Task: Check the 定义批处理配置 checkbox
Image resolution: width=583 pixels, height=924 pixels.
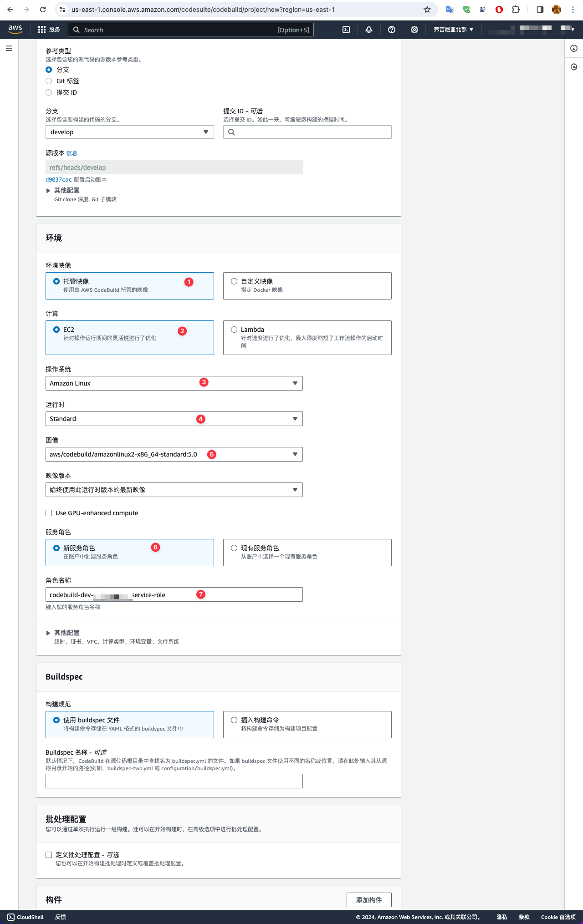Action: (49, 855)
